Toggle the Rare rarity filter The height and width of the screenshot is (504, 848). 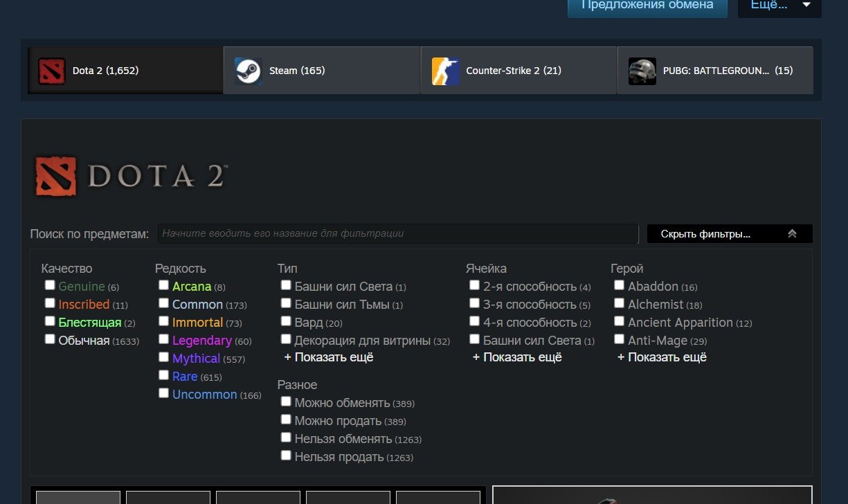163,375
